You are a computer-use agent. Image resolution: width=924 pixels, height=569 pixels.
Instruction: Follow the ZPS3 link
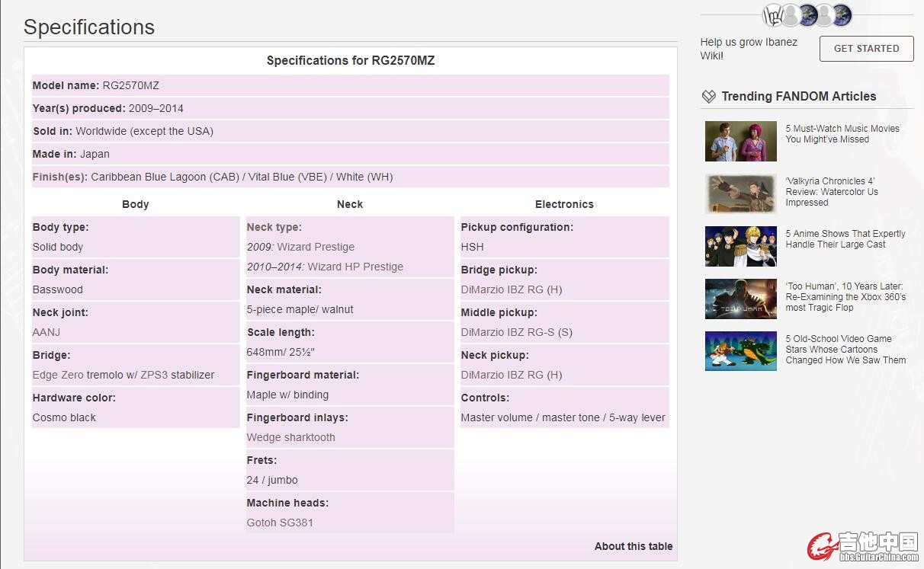point(154,375)
